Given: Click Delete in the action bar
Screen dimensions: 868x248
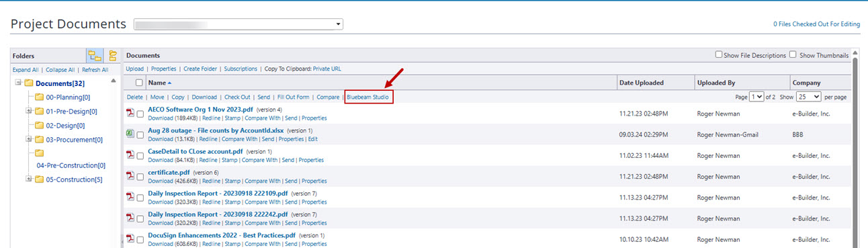Looking at the screenshot, I should (135, 97).
